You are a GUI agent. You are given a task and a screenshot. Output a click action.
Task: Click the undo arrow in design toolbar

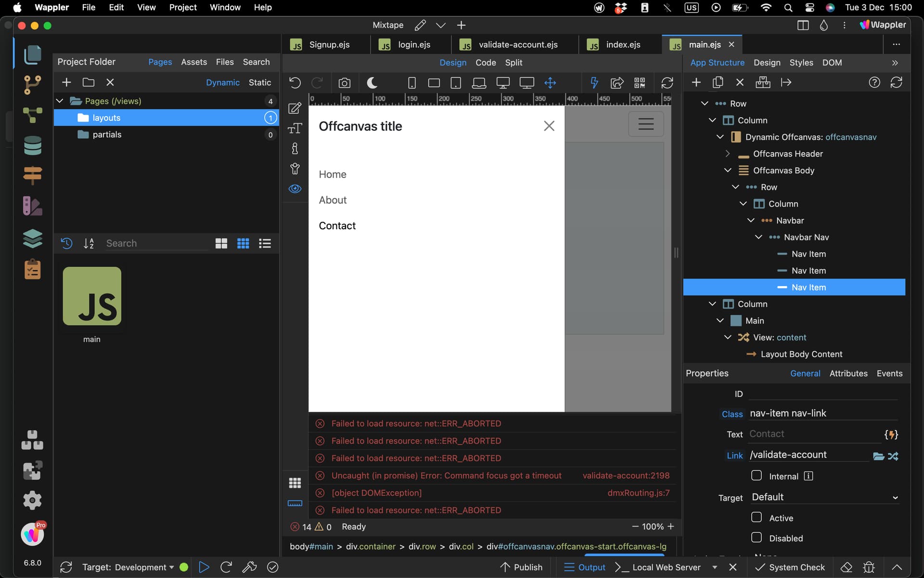click(x=295, y=83)
